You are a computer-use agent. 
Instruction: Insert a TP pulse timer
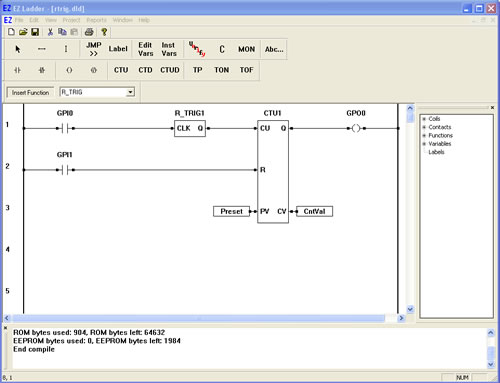(197, 70)
